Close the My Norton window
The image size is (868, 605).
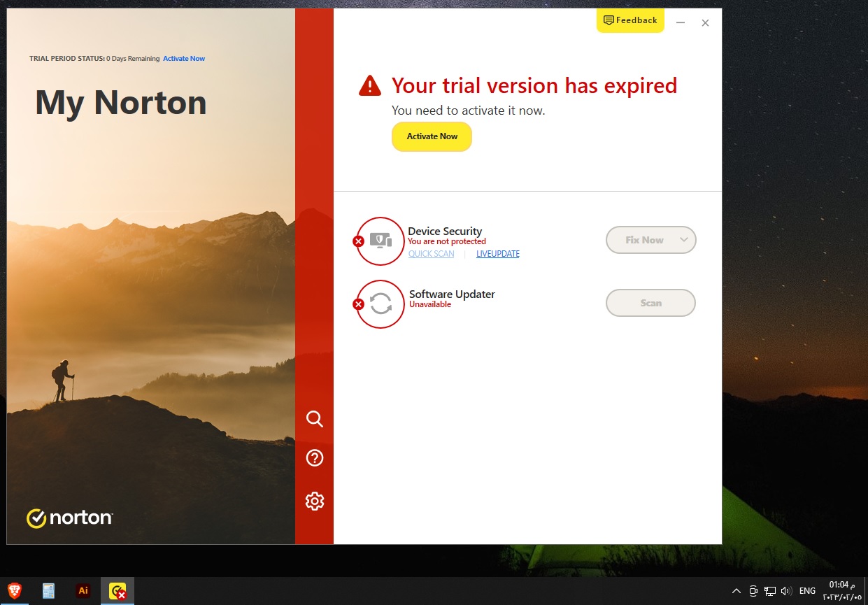point(705,23)
